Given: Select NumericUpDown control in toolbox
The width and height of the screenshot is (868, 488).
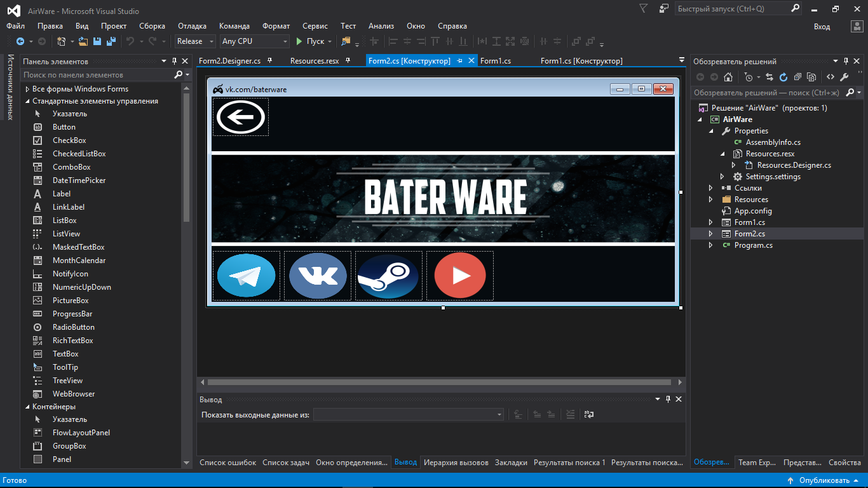Looking at the screenshot, I should (x=82, y=287).
